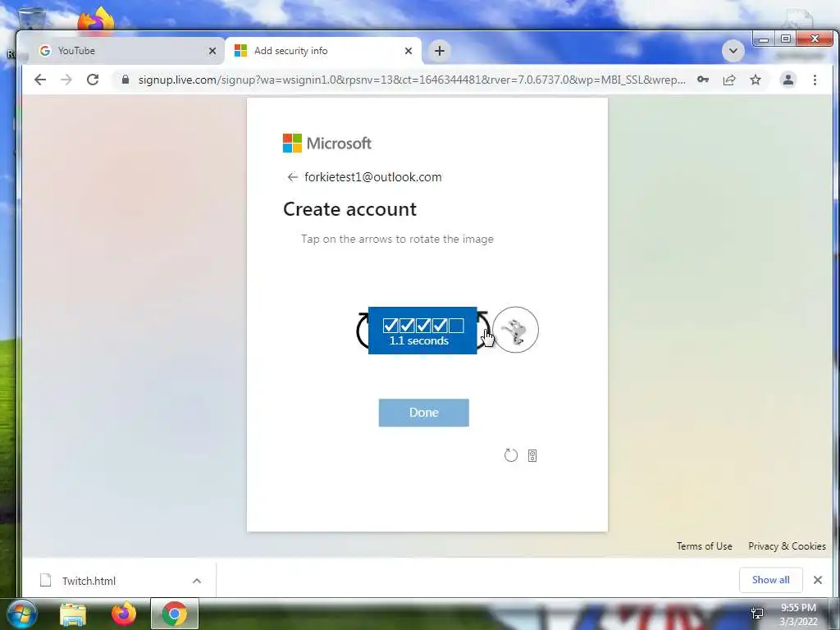The height and width of the screenshot is (630, 840).
Task: Open the Recycle Bin desktop icon
Action: tap(32, 19)
